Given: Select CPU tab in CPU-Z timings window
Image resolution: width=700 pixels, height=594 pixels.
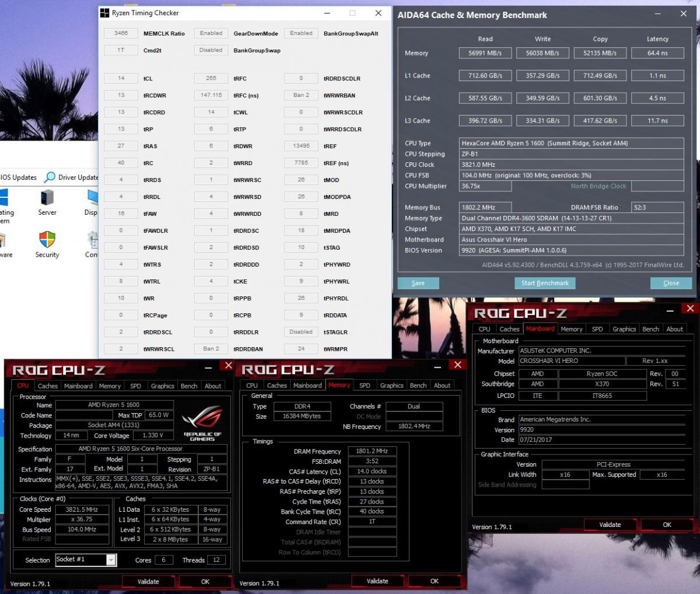Looking at the screenshot, I should (x=252, y=385).
